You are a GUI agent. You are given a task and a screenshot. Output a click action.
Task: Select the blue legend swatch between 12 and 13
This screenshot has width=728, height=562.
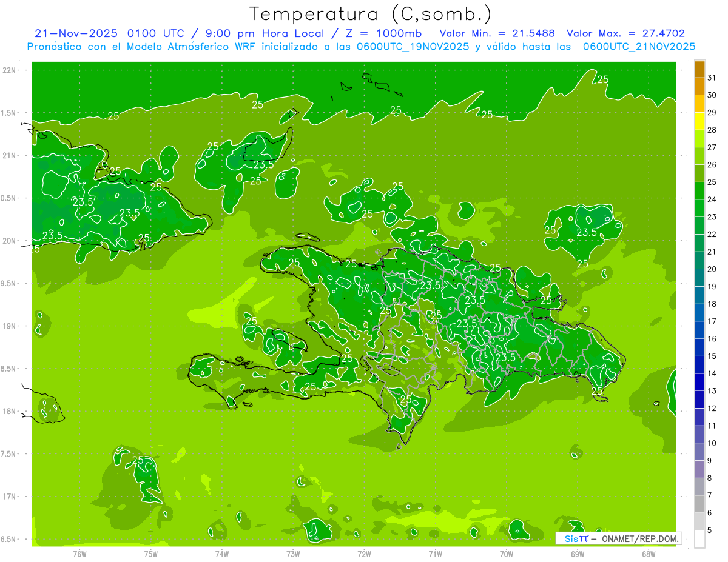(699, 400)
